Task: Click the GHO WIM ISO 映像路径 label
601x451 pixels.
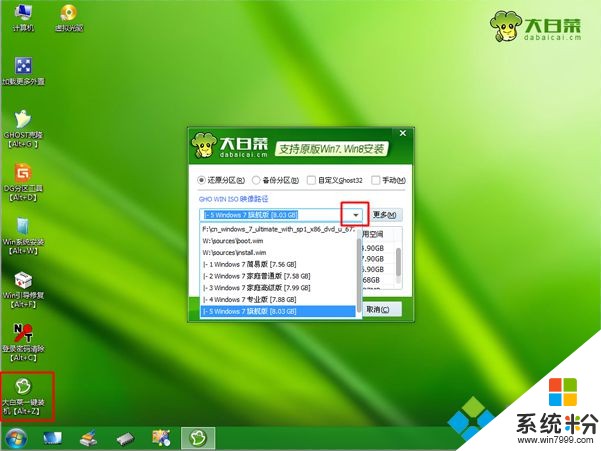Action: coord(233,199)
